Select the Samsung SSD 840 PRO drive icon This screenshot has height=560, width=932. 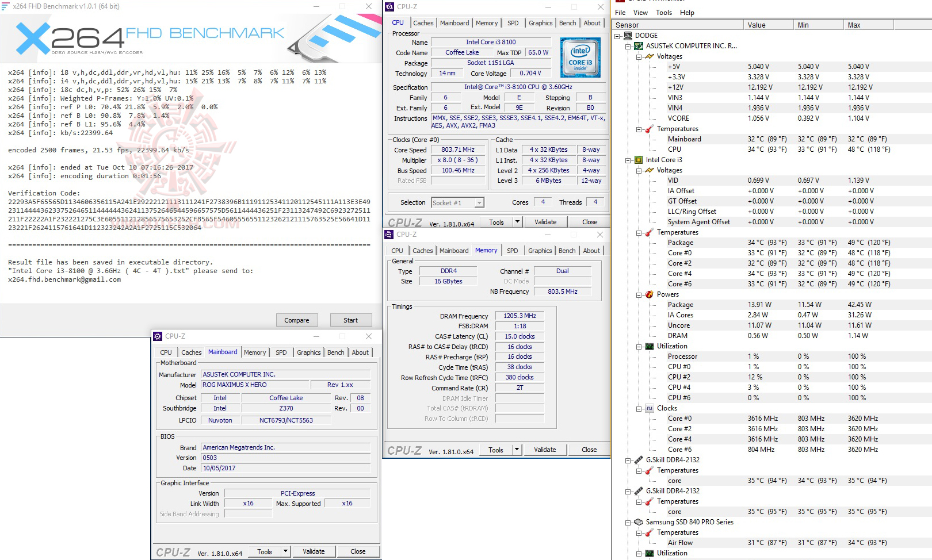[x=639, y=522]
